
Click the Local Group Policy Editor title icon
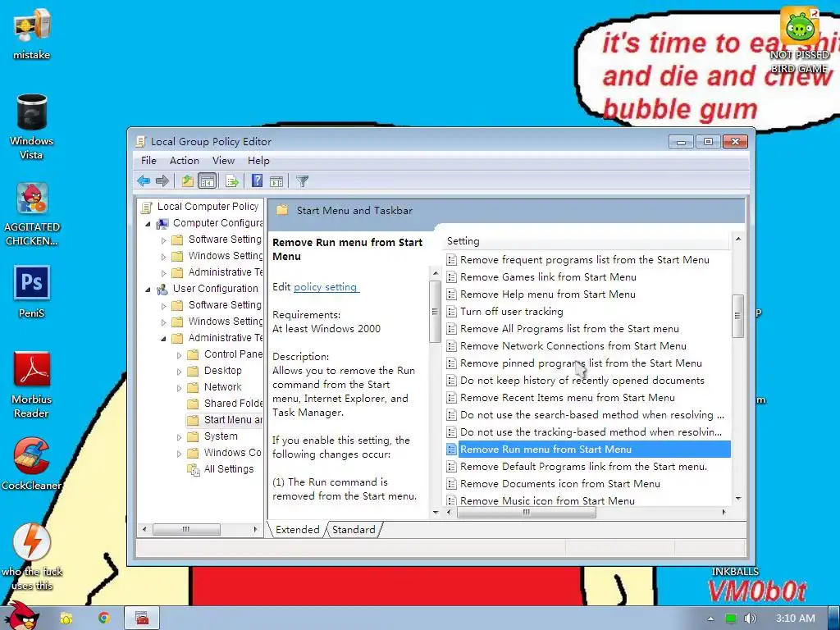coord(140,141)
